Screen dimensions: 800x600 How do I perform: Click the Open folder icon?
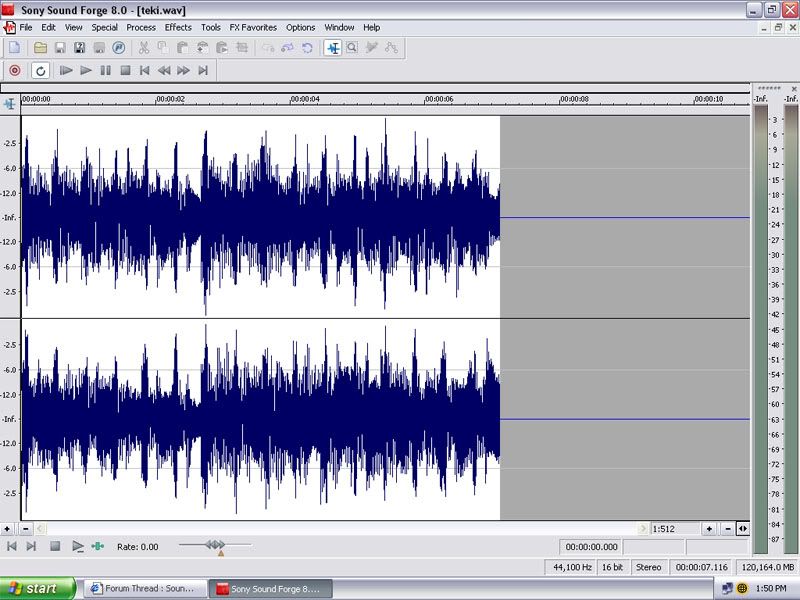(x=41, y=47)
